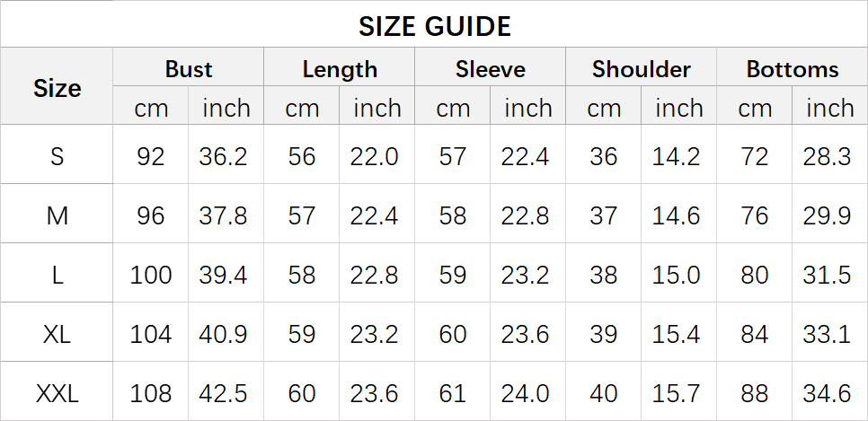The width and height of the screenshot is (868, 421).
Task: Click the 24.0 inch sleeve value
Action: [x=525, y=393]
